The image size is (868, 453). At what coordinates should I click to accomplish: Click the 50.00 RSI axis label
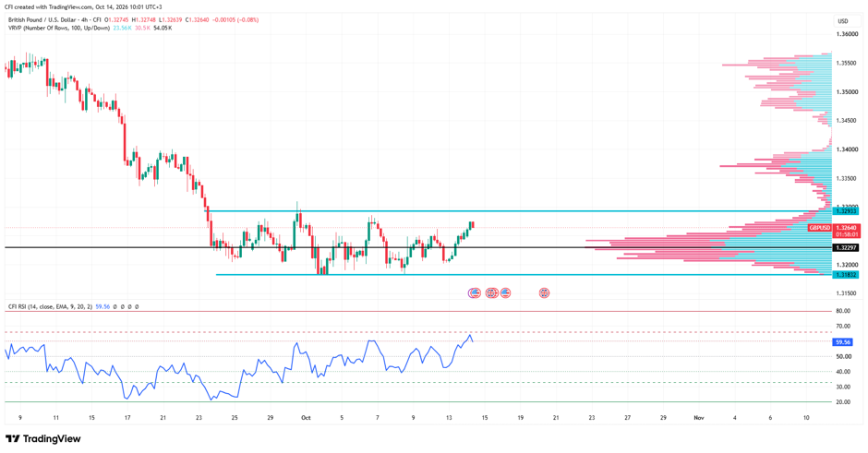click(x=843, y=357)
